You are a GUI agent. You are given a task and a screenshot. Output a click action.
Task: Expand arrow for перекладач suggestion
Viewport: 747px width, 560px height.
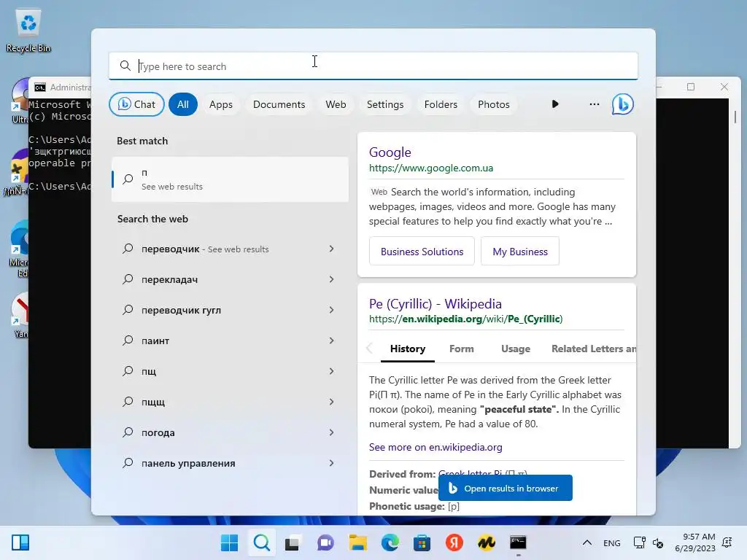332,279
